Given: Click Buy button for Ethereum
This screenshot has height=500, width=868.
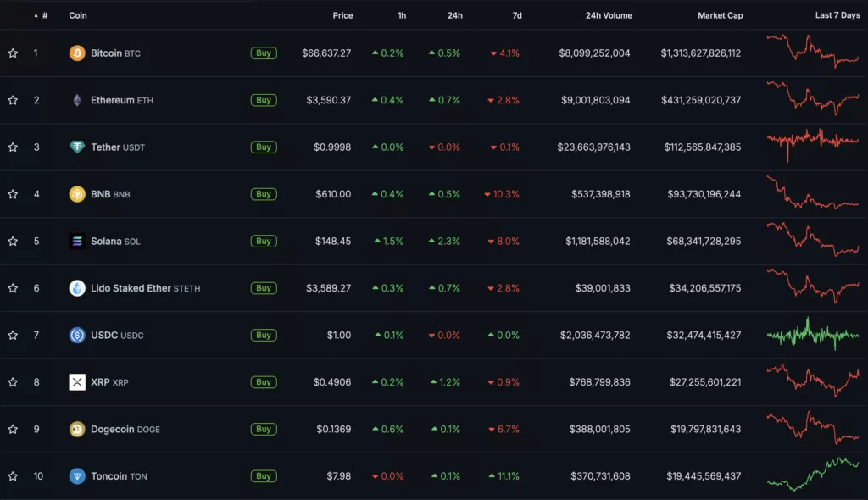Looking at the screenshot, I should (x=264, y=100).
